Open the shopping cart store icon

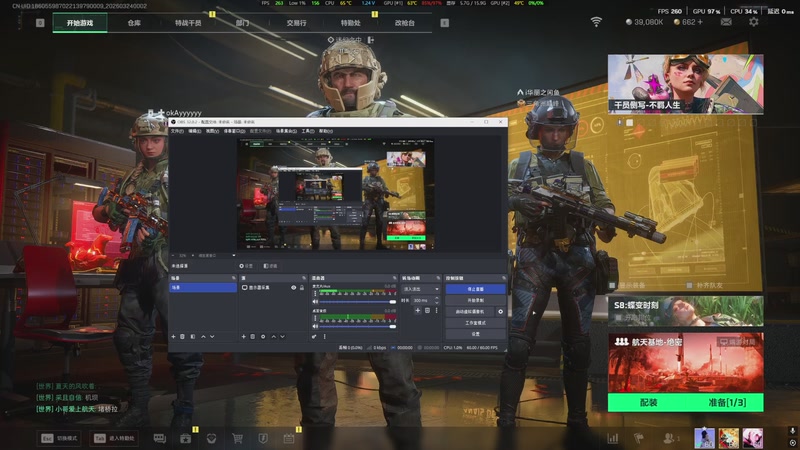pos(237,438)
